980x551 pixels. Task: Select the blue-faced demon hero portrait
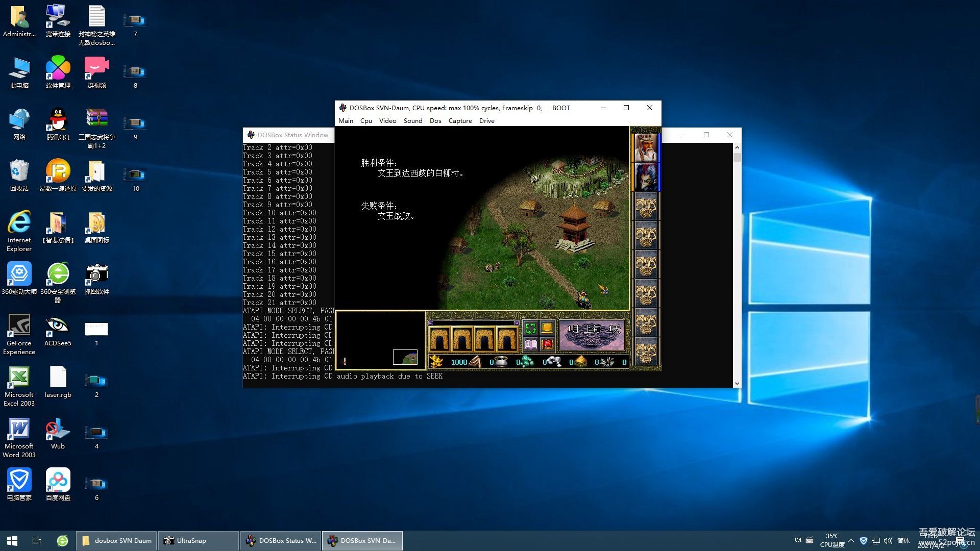coord(646,177)
